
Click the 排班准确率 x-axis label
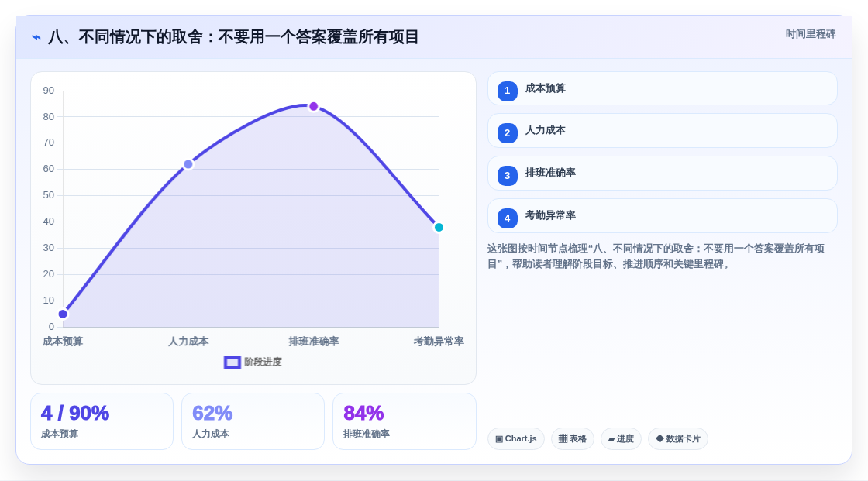(314, 342)
